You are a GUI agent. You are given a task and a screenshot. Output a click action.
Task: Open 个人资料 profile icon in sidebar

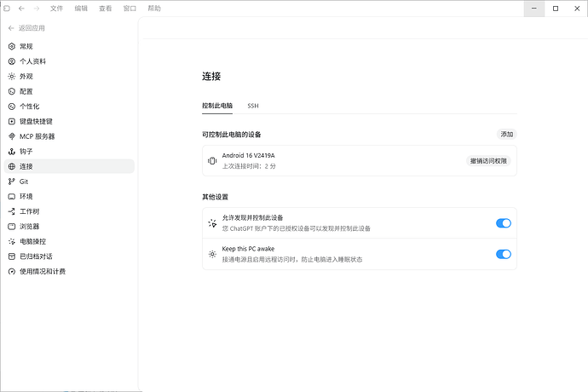coord(12,61)
